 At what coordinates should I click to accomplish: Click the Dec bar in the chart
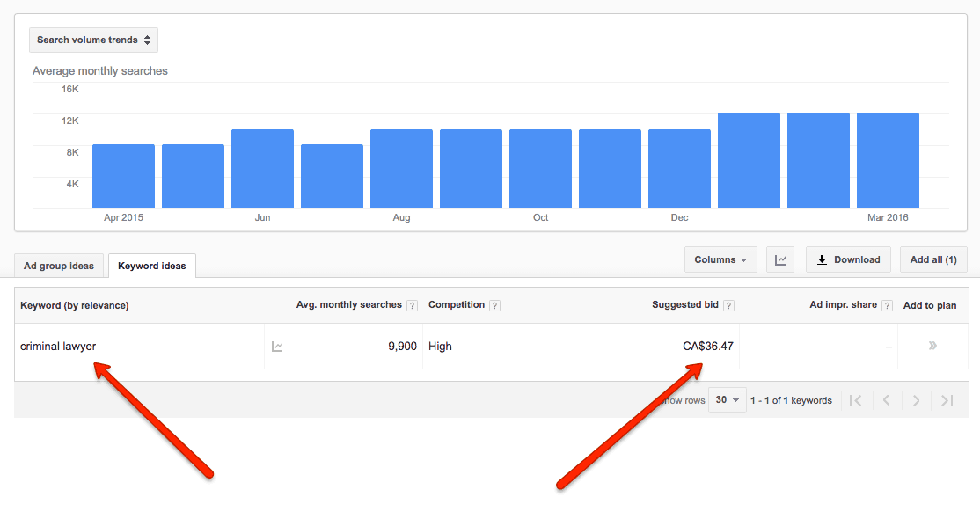point(679,169)
